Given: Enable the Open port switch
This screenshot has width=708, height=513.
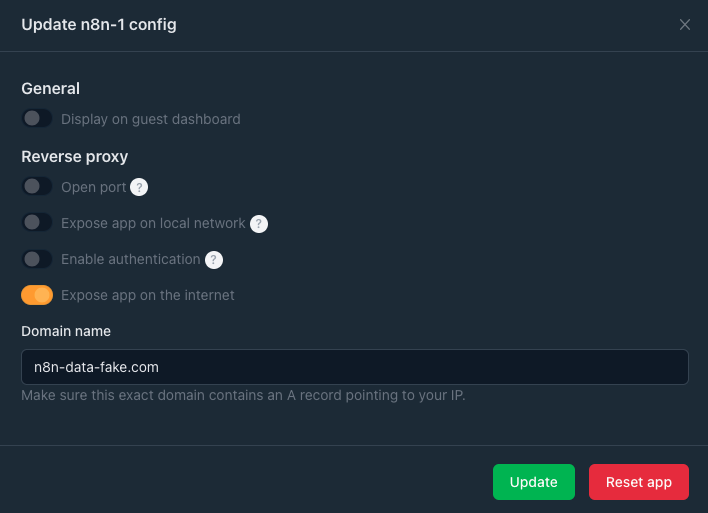Looking at the screenshot, I should pos(37,187).
